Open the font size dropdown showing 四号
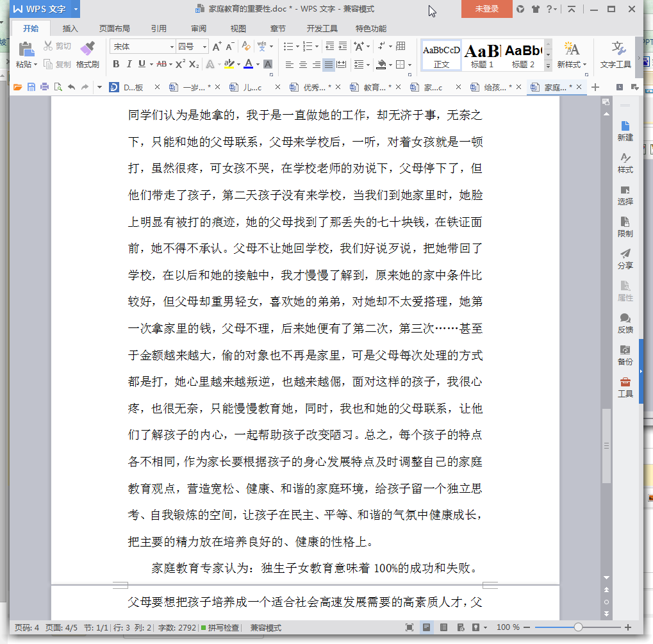Image resolution: width=653 pixels, height=644 pixels. [204, 47]
